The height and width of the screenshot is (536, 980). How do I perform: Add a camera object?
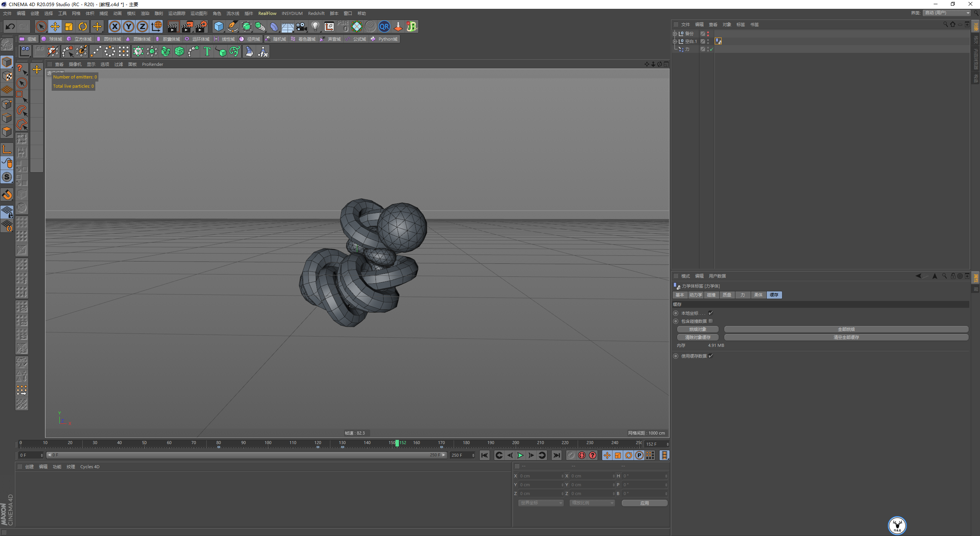pyautogui.click(x=302, y=26)
